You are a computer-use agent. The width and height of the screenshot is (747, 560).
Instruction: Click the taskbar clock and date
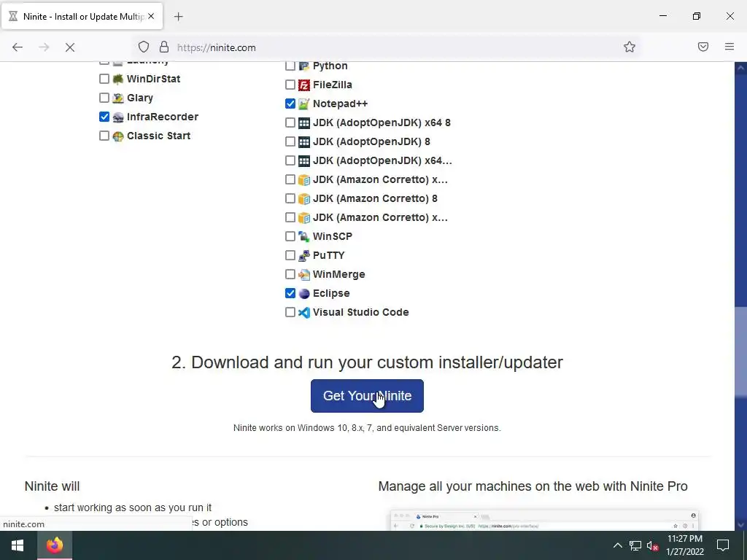click(684, 545)
